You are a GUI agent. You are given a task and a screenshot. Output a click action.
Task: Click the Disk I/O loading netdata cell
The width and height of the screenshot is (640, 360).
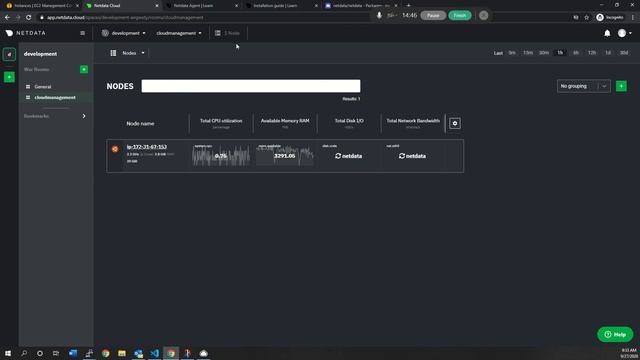[349, 156]
